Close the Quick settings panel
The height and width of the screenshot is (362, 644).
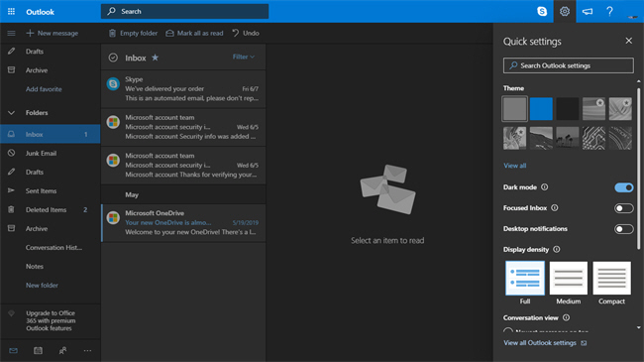[629, 41]
